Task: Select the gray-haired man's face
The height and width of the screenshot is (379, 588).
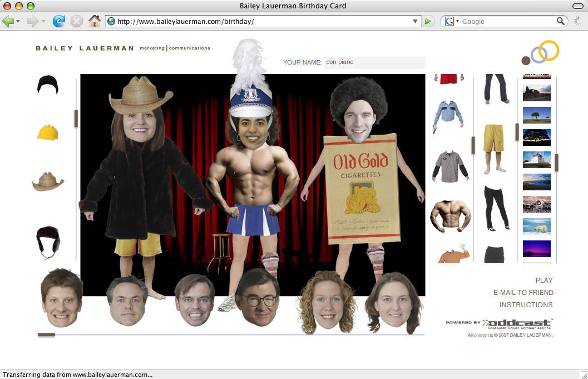Action: [x=127, y=301]
